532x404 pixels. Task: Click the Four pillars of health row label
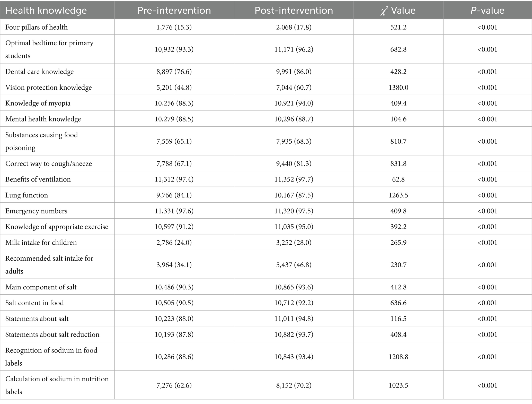click(x=37, y=27)
